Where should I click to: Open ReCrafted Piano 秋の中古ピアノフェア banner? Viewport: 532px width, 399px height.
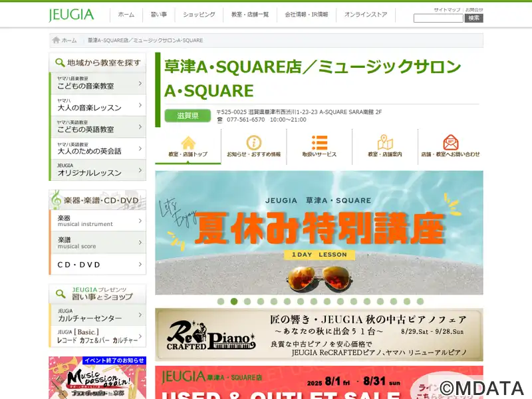click(319, 334)
